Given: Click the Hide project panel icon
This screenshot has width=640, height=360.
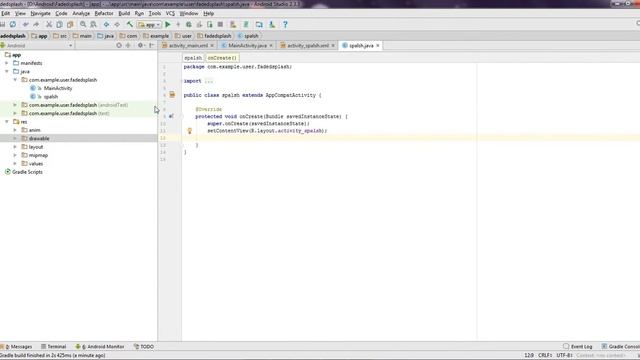Looking at the screenshot, I should tap(151, 45).
